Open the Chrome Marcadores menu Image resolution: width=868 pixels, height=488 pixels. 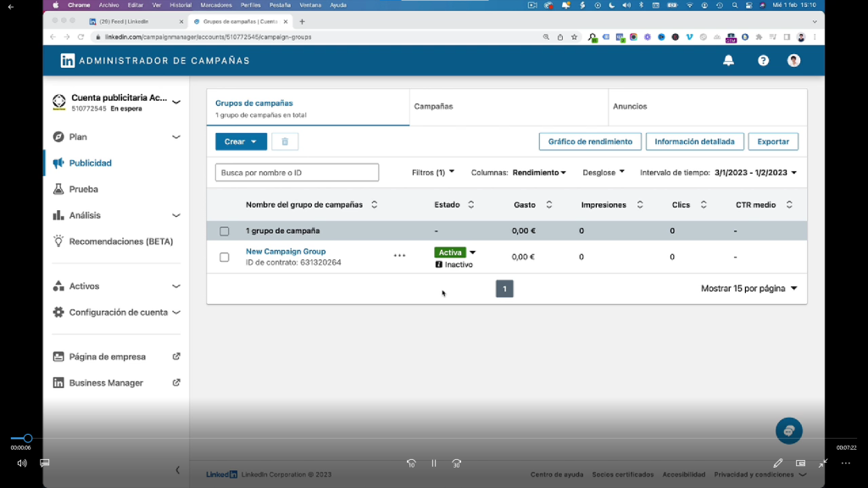click(216, 5)
